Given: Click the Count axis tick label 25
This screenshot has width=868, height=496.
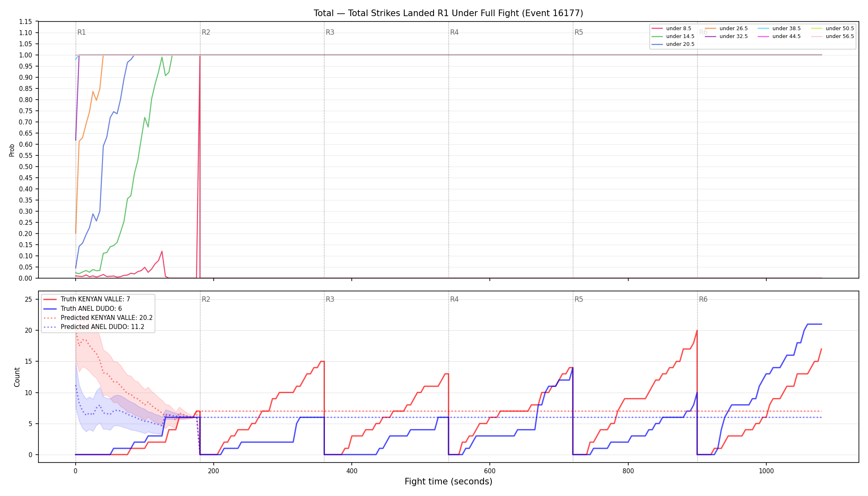Looking at the screenshot, I should pos(29,299).
